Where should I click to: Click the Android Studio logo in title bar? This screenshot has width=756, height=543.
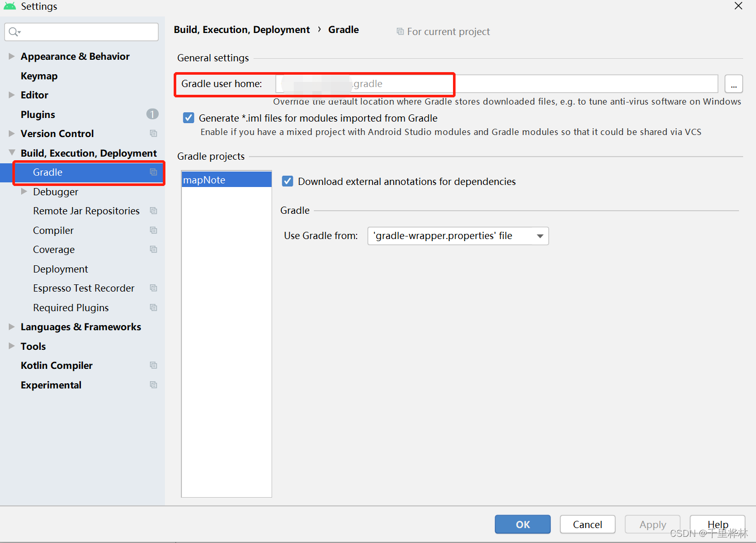point(10,6)
